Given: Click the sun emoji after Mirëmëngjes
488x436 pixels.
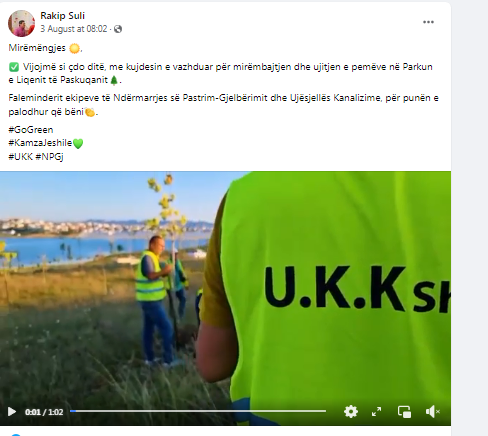Looking at the screenshot, I should [x=74, y=49].
